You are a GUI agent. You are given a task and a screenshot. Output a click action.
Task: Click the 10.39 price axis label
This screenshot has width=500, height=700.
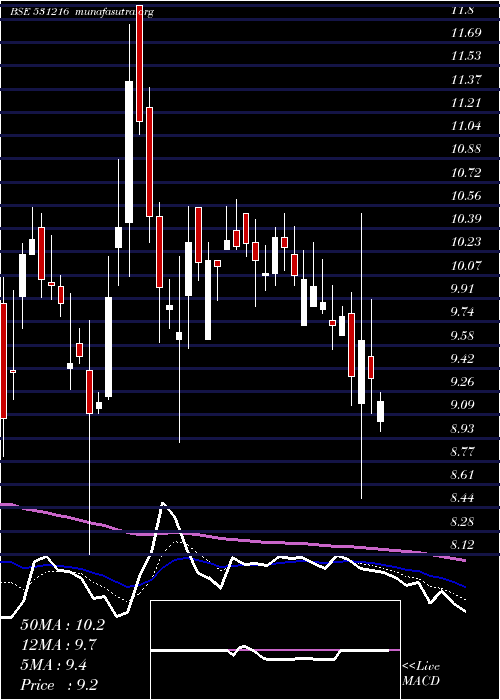(466, 219)
